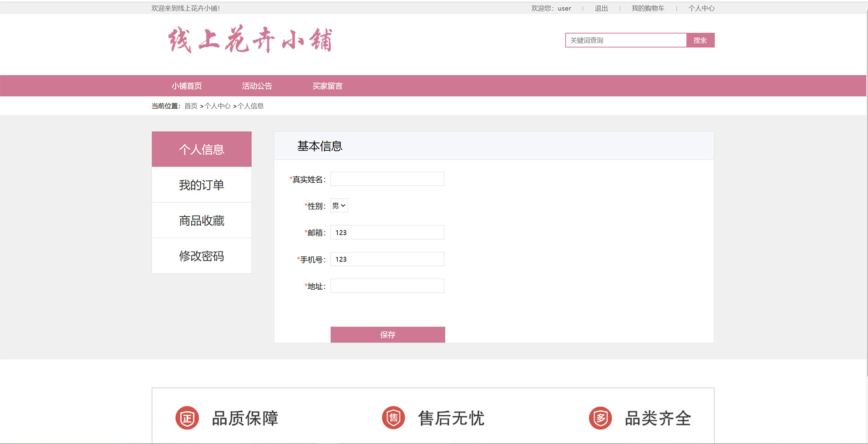The image size is (868, 444).
Task: Click the 首页 breadcrumb link
Action: [191, 106]
